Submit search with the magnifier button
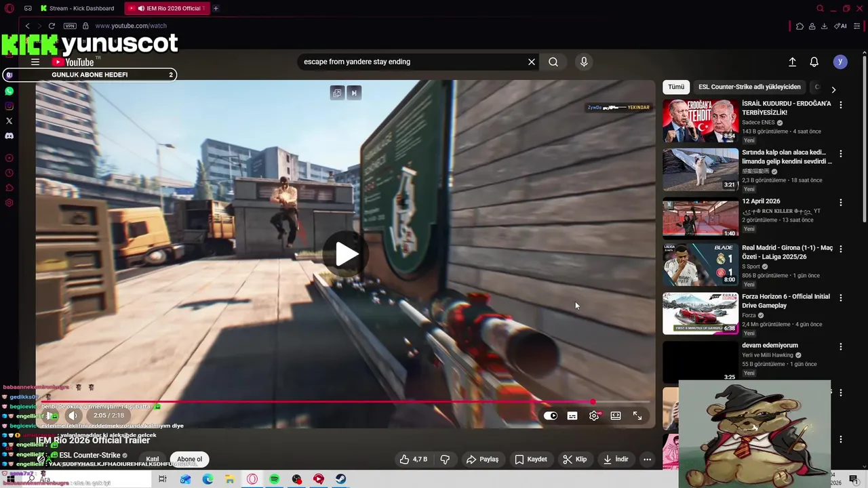Viewport: 868px width, 488px height. 553,62
